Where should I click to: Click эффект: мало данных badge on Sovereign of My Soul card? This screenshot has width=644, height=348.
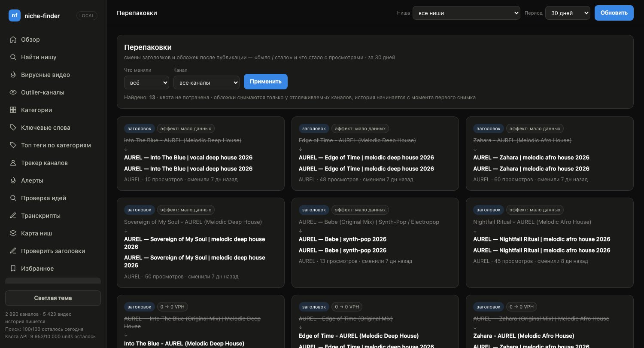pyautogui.click(x=186, y=210)
